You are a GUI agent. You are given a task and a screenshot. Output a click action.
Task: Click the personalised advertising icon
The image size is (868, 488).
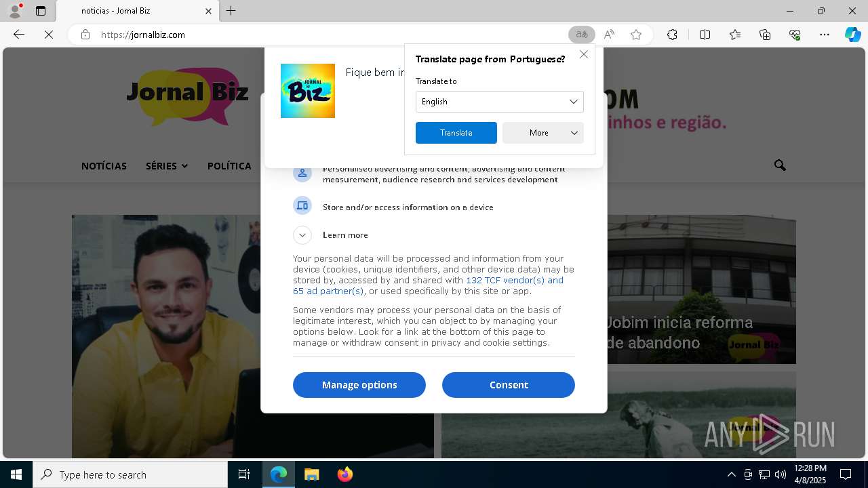pyautogui.click(x=302, y=173)
